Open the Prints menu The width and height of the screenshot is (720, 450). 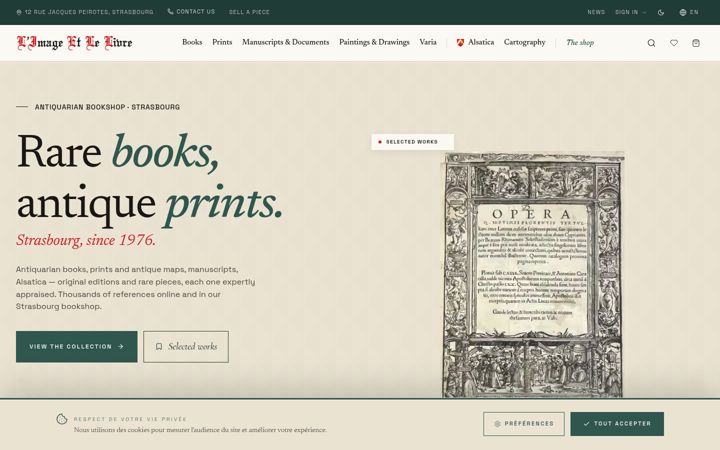click(222, 42)
